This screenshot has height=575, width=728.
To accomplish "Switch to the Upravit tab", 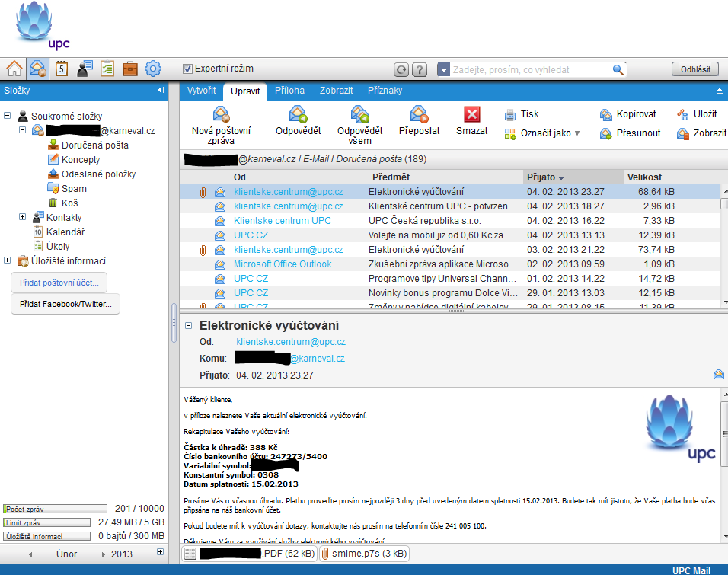I will tap(245, 91).
